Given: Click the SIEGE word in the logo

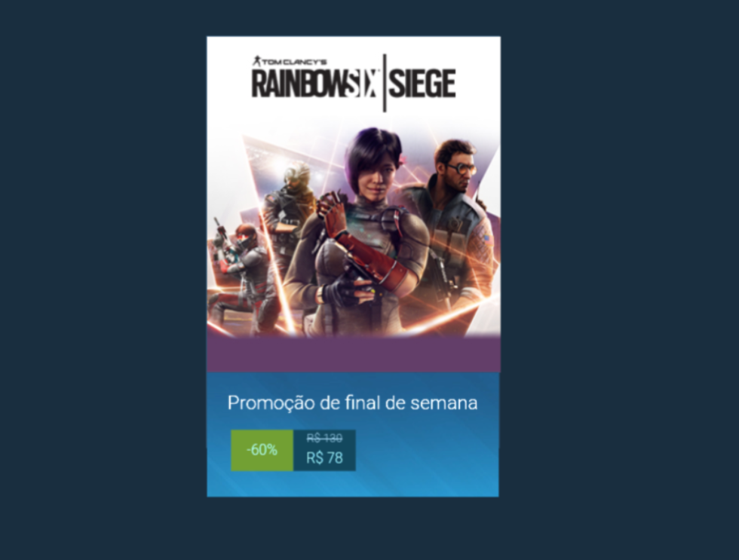Looking at the screenshot, I should 422,84.
